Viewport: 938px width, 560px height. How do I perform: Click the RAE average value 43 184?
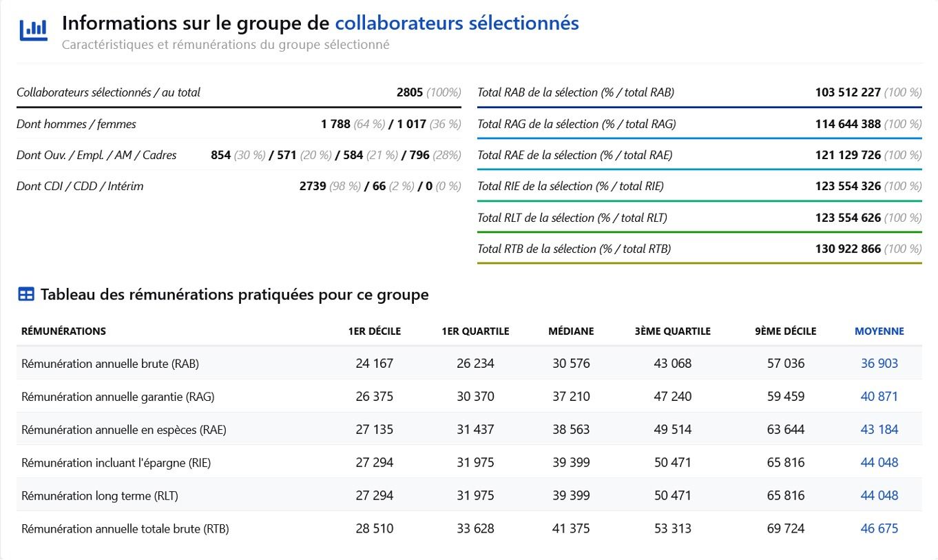879,429
